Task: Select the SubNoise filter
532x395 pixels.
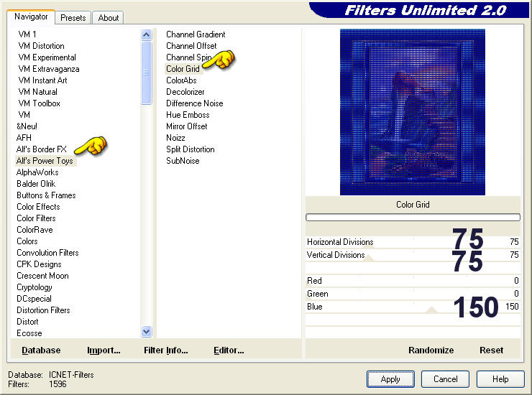Action: pyautogui.click(x=183, y=161)
